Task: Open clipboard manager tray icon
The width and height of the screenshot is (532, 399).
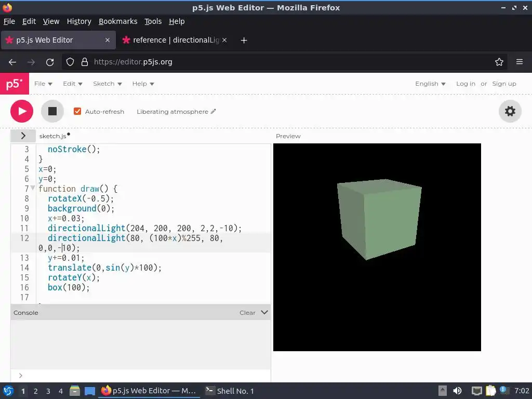Action: pos(490,391)
